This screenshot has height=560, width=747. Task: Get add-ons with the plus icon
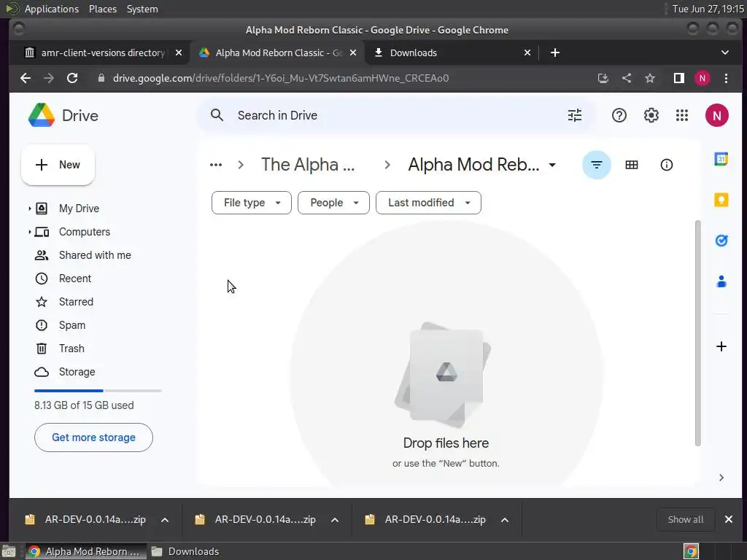tap(721, 346)
